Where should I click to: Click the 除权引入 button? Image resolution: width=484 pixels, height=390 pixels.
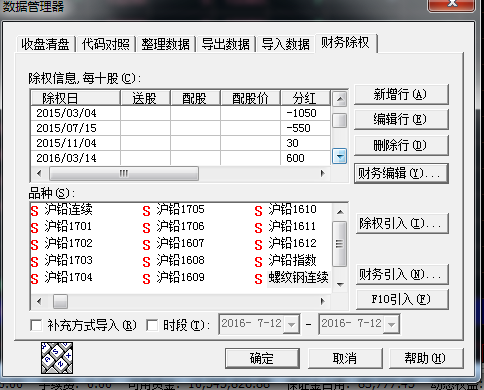[x=402, y=223]
